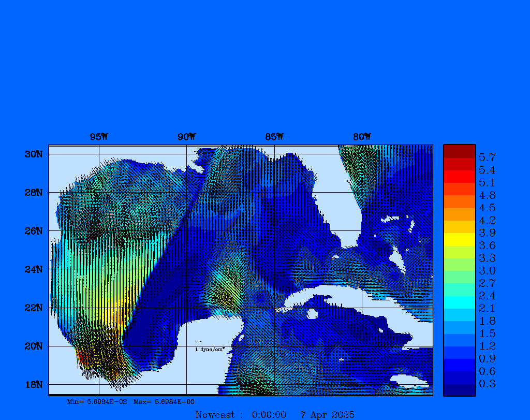This screenshot has width=530, height=420.
Task: Click the Max= 5.6984E+00 value text
Action: tap(164, 402)
